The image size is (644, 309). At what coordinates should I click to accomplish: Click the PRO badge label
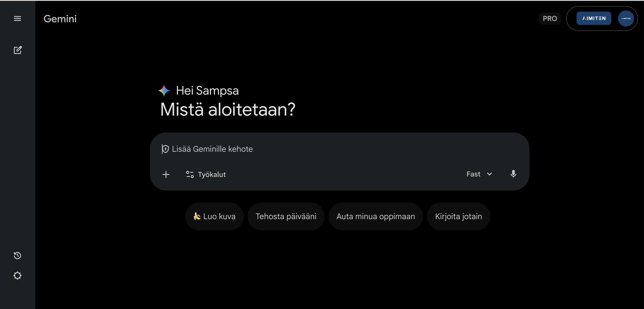tap(549, 18)
